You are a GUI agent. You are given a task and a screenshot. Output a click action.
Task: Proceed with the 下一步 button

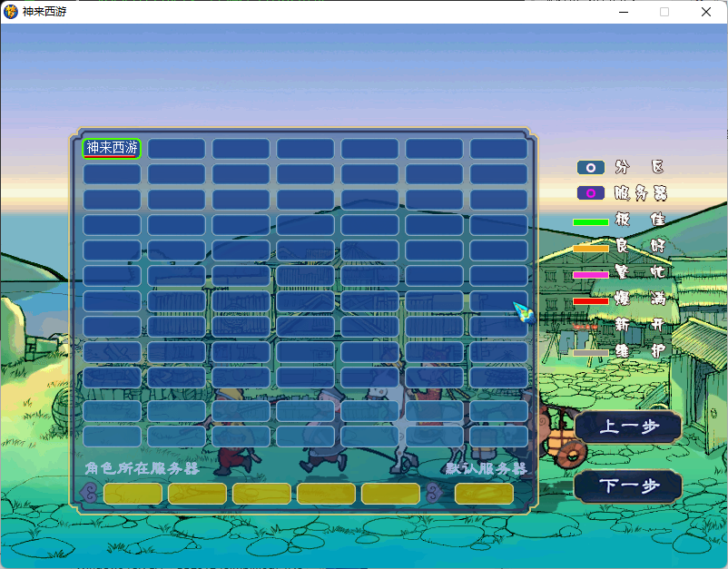click(628, 486)
